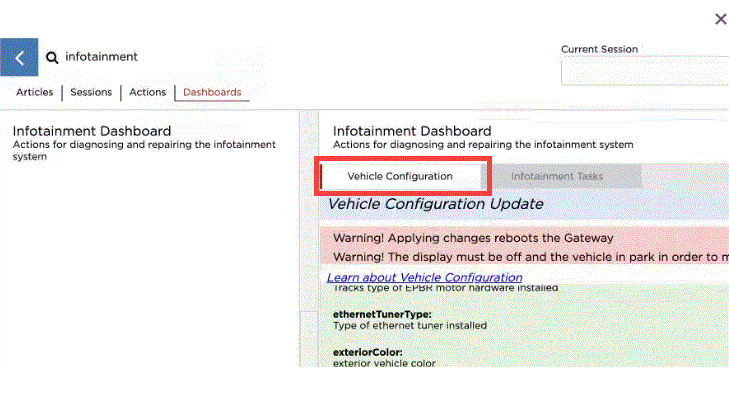This screenshot has width=729, height=406.
Task: Select the Actions tab
Action: (x=148, y=92)
